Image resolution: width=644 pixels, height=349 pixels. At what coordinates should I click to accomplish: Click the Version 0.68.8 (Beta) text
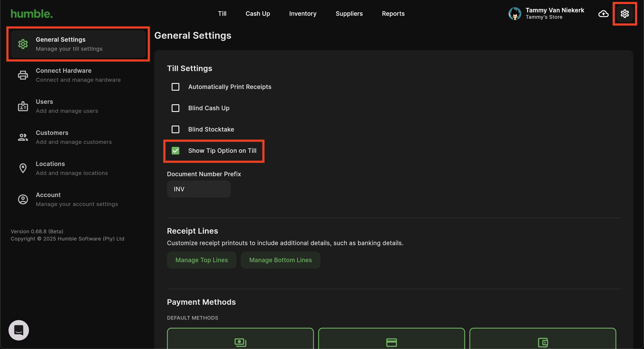click(x=37, y=231)
